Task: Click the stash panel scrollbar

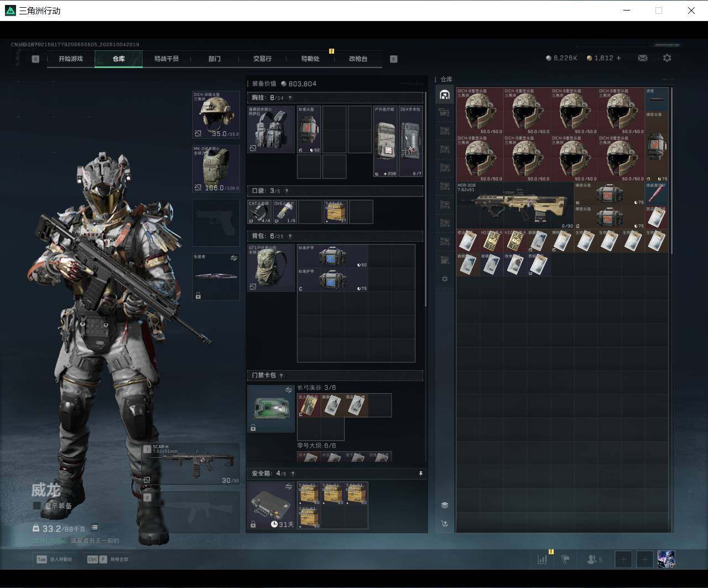Action: [671, 170]
